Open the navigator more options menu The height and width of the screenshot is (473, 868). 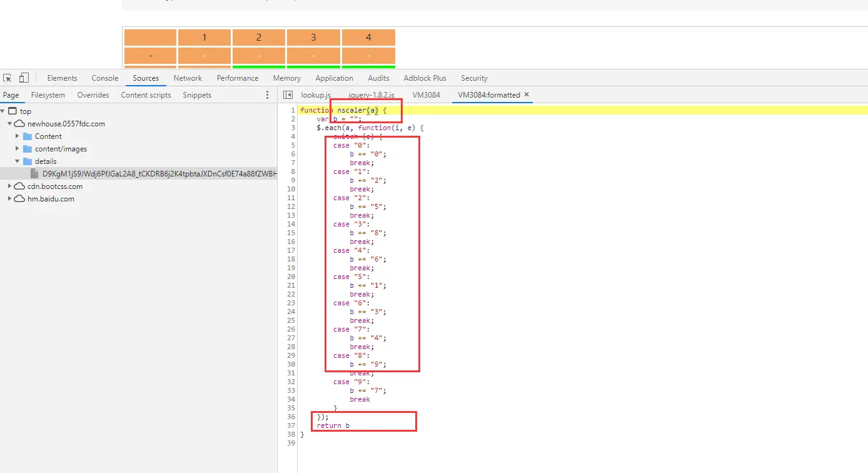coord(268,95)
